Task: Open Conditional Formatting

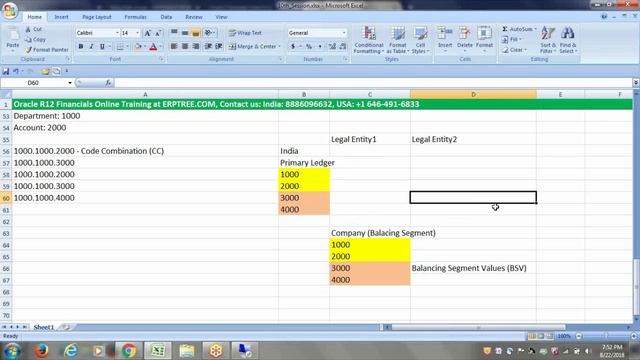Action: (369, 40)
